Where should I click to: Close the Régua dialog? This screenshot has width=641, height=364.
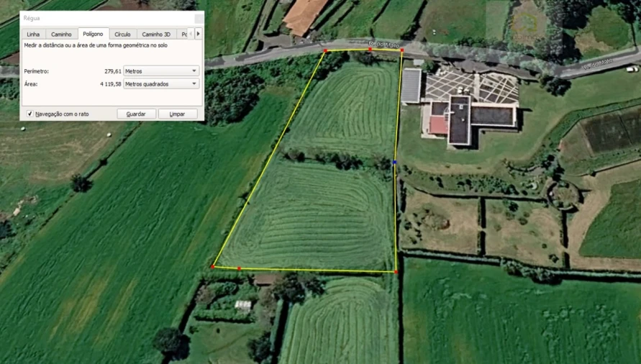point(199,18)
